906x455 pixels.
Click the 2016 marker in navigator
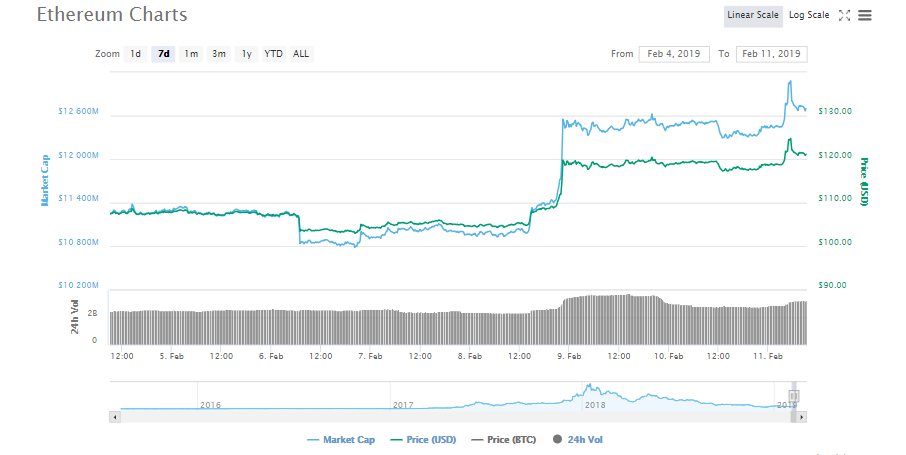[210, 405]
